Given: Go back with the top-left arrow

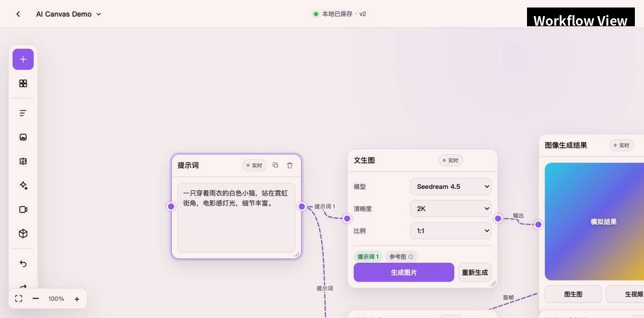Looking at the screenshot, I should click(x=18, y=14).
